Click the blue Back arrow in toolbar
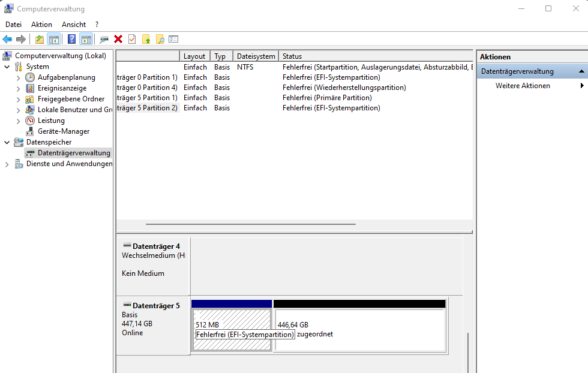588x373 pixels. tap(7, 39)
